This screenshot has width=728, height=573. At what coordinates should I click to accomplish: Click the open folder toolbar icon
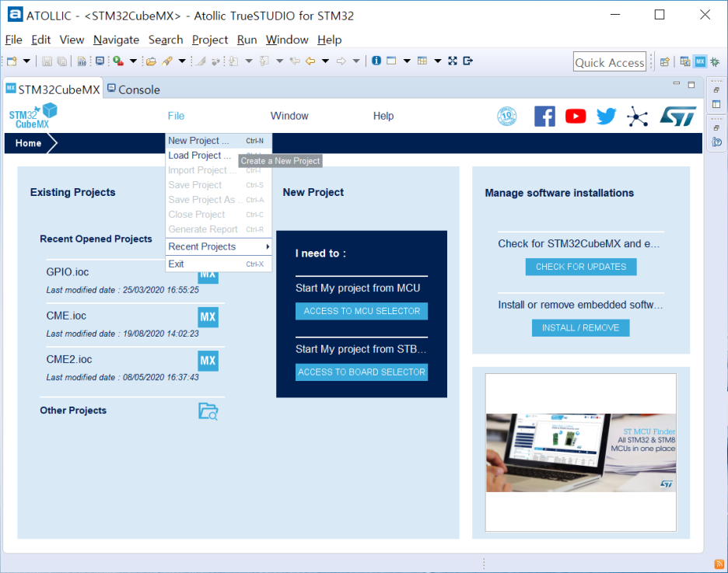pyautogui.click(x=151, y=61)
